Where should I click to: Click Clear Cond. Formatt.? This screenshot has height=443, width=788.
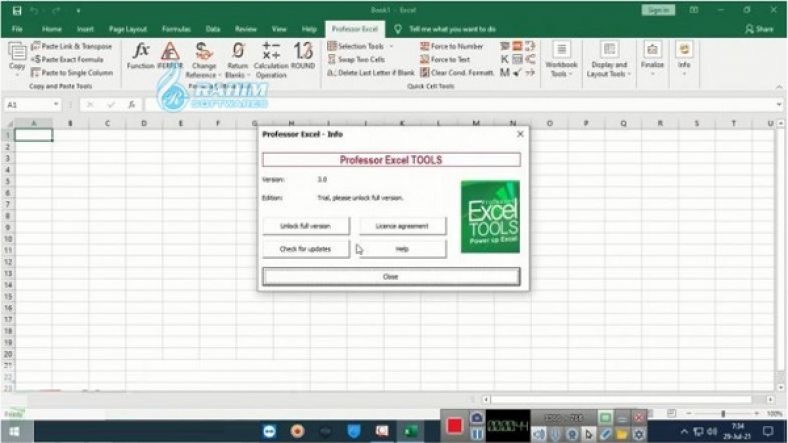[457, 73]
